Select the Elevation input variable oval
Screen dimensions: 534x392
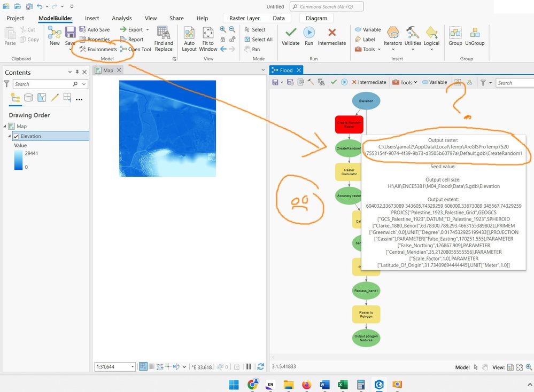(x=366, y=101)
